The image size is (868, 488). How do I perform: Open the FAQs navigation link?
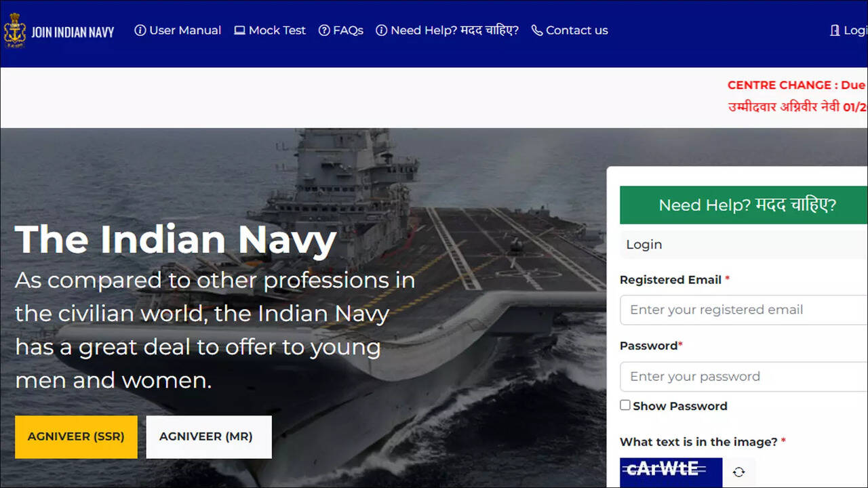click(348, 30)
